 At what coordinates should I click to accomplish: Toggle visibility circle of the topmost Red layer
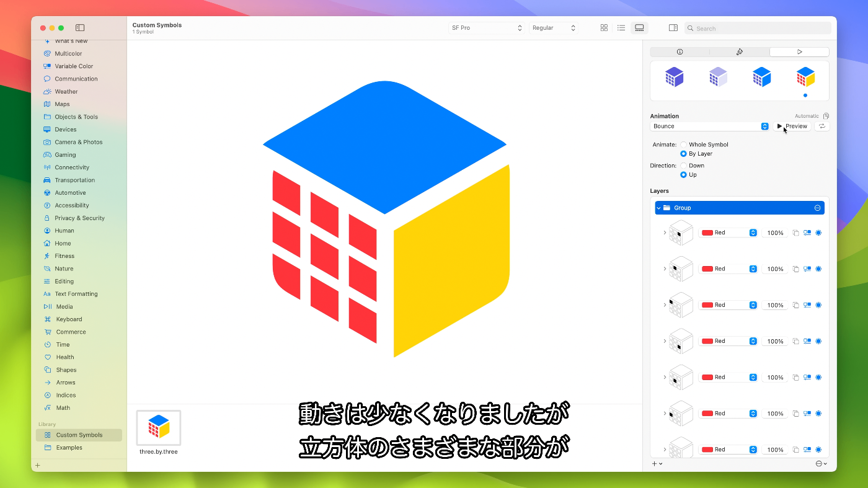coord(818,233)
